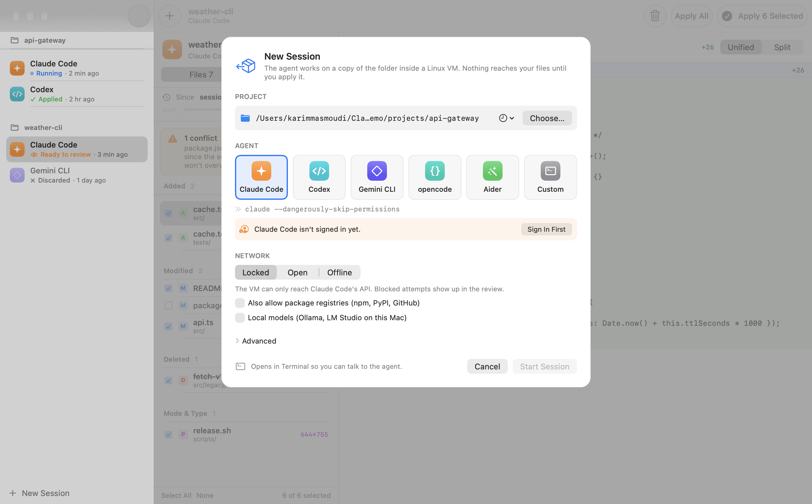The image size is (812, 504).
Task: Toggle checkbox for tests cache file
Action: click(169, 238)
